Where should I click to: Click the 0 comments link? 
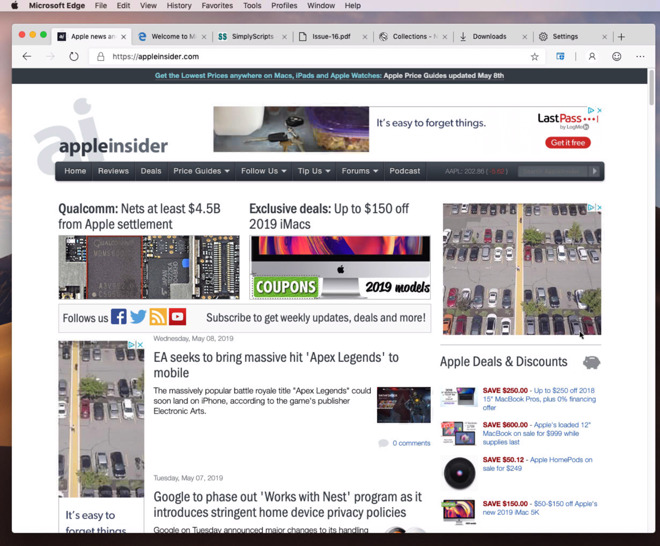click(411, 443)
